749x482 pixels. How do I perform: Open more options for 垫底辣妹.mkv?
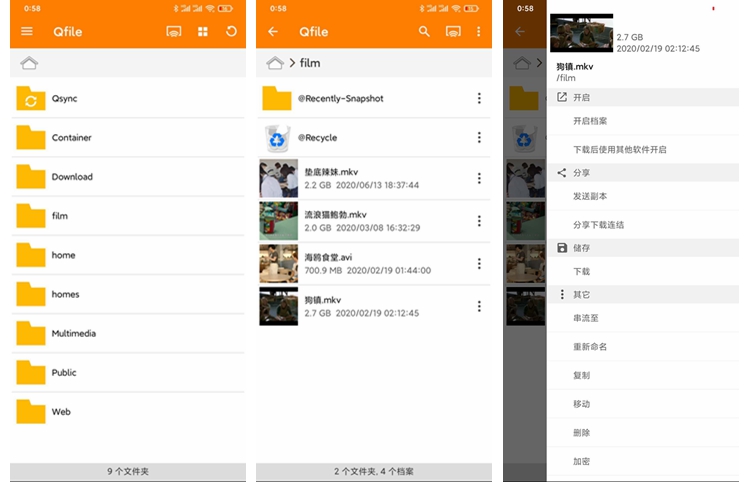(x=479, y=178)
